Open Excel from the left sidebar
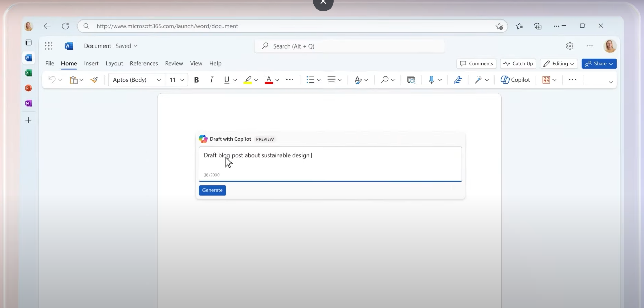644x308 pixels. [x=29, y=73]
